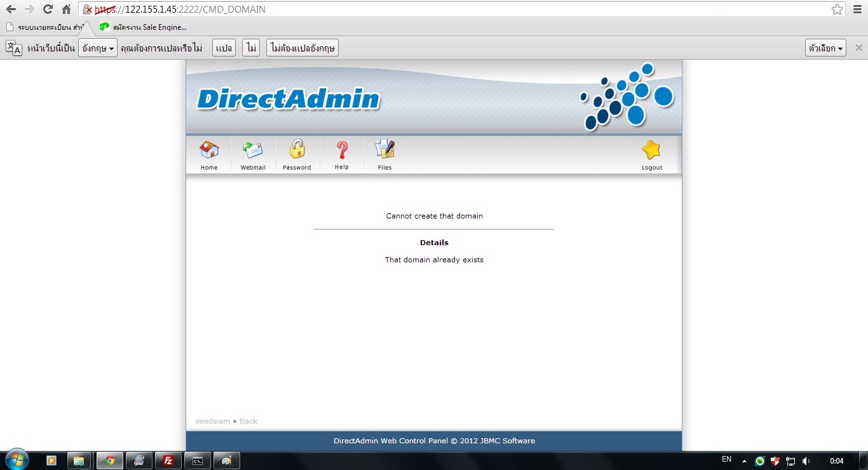This screenshot has width=868, height=470.
Task: Go back with browser back arrow
Action: coord(11,10)
